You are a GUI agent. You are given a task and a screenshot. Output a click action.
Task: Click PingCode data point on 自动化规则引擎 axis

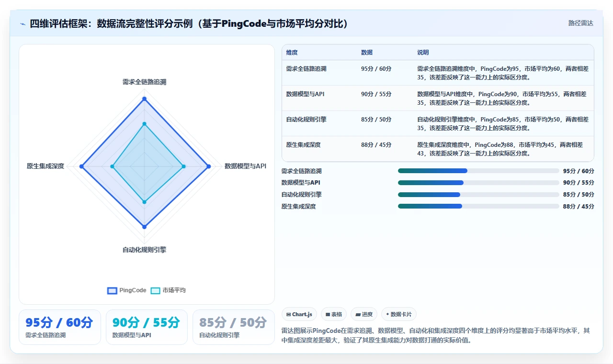144,227
